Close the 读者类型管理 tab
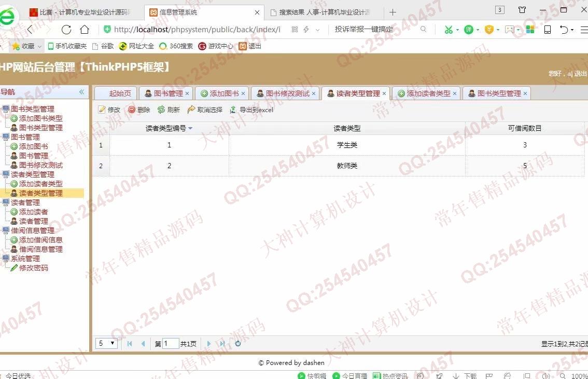Image resolution: width=588 pixels, height=379 pixels. click(x=384, y=93)
